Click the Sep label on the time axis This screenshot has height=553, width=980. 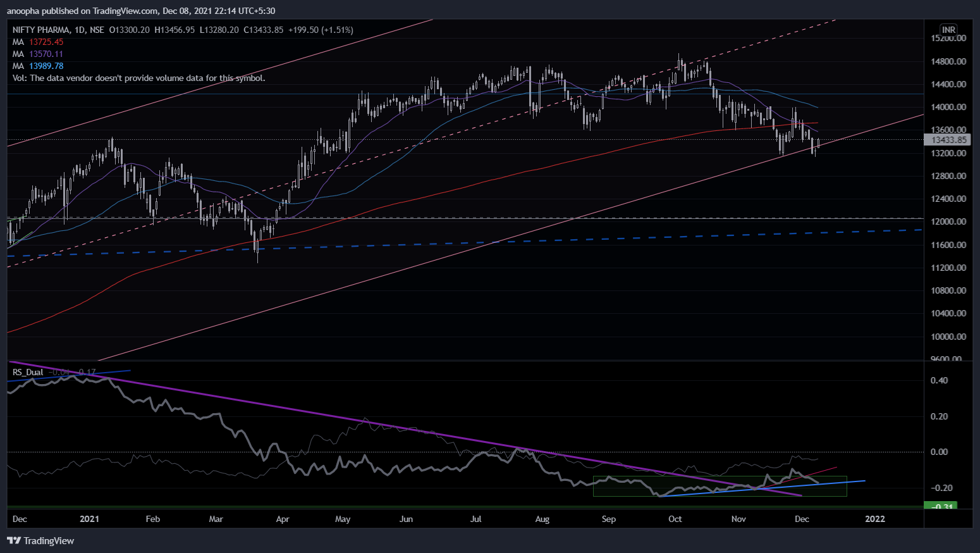pyautogui.click(x=608, y=519)
